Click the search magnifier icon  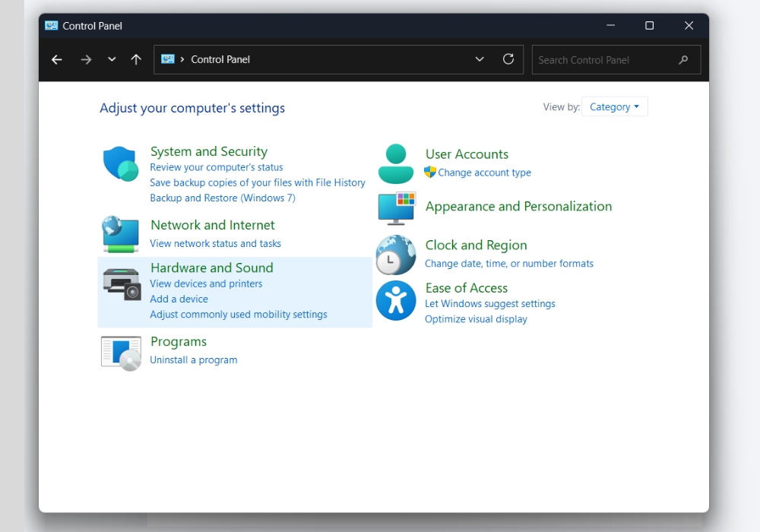pyautogui.click(x=683, y=60)
